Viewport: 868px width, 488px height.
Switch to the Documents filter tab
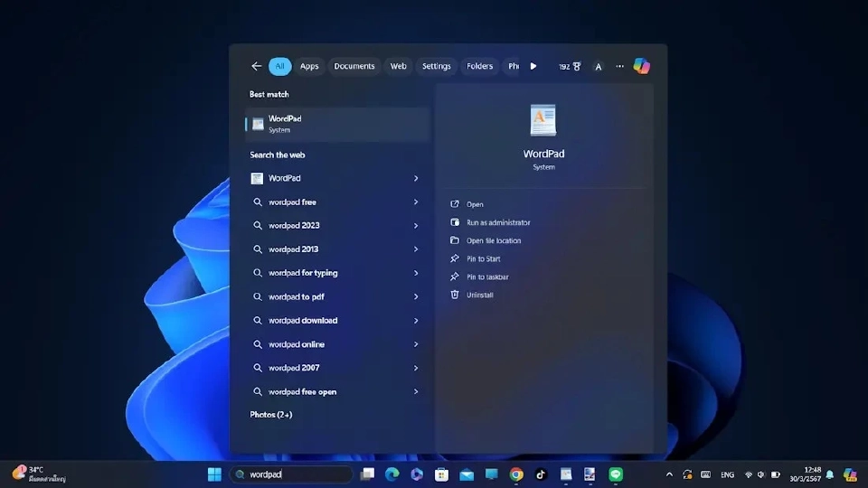[x=354, y=66]
